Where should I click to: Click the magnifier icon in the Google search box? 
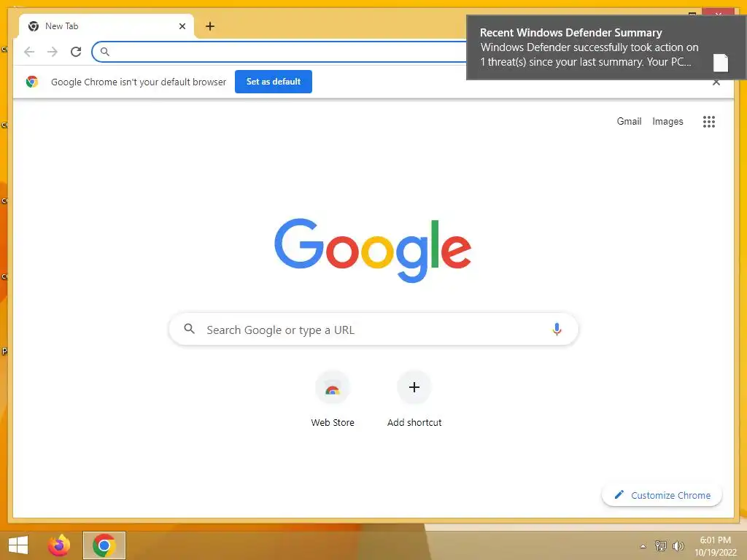(189, 329)
